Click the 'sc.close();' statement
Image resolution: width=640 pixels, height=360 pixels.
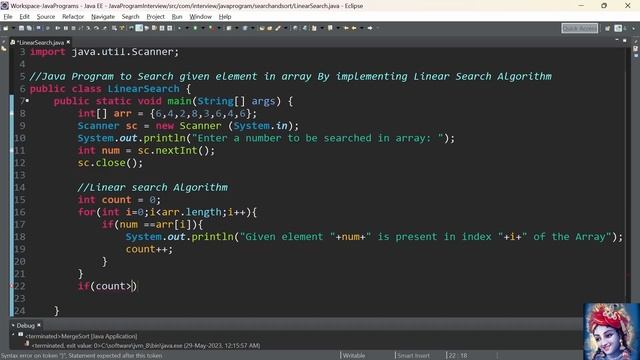[110, 163]
